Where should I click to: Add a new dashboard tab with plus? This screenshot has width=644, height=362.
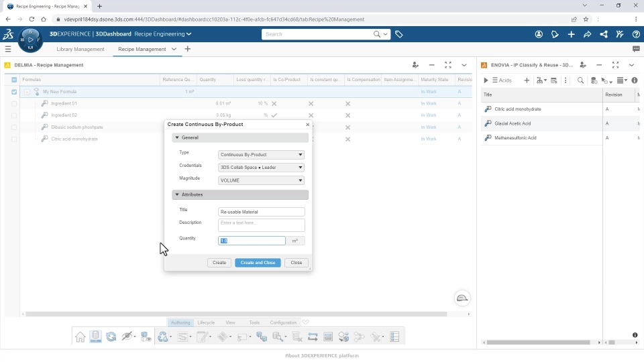click(188, 49)
